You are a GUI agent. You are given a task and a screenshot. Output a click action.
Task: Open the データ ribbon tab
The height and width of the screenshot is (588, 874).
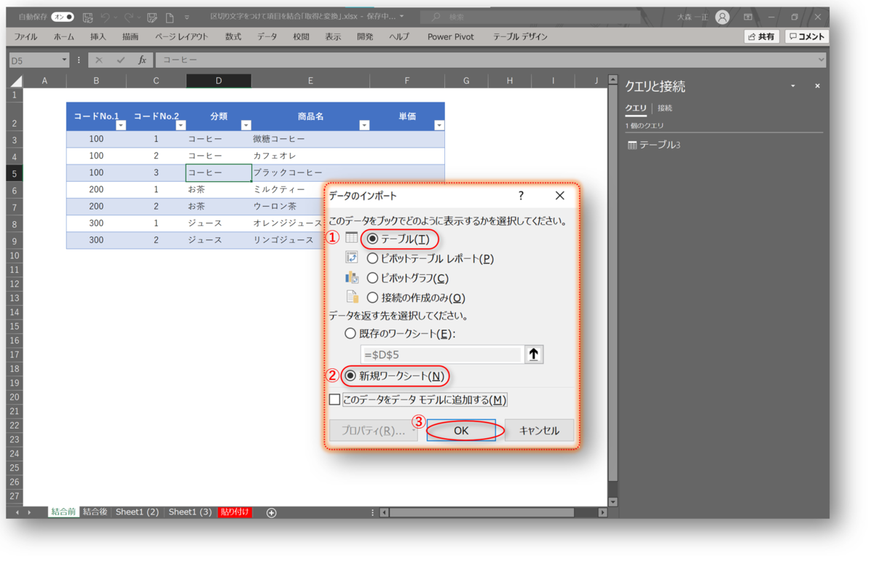pyautogui.click(x=267, y=36)
